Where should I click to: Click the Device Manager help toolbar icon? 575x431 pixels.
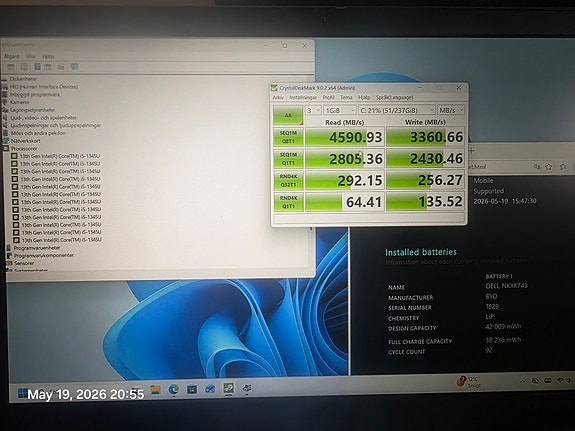(x=37, y=66)
